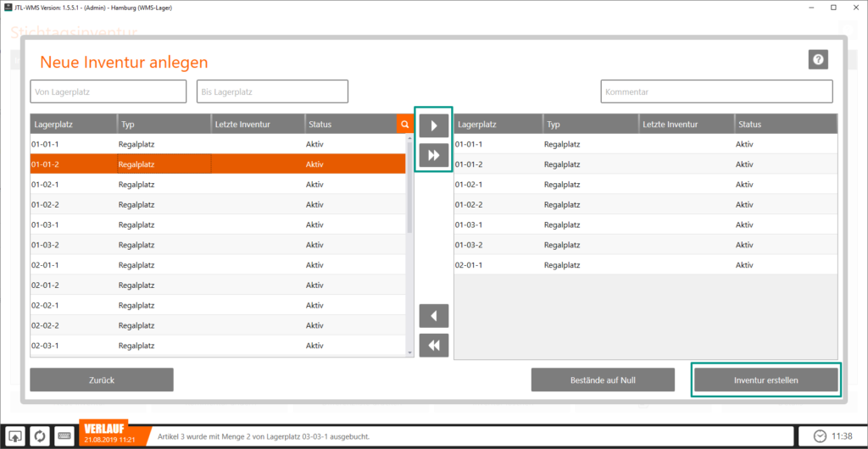Click the double left arrow remove-all button

point(433,346)
